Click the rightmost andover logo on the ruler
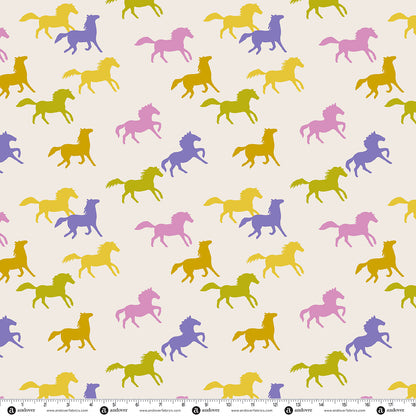Image resolution: width=416 pixels, height=416 pixels. pyautogui.click(x=381, y=410)
